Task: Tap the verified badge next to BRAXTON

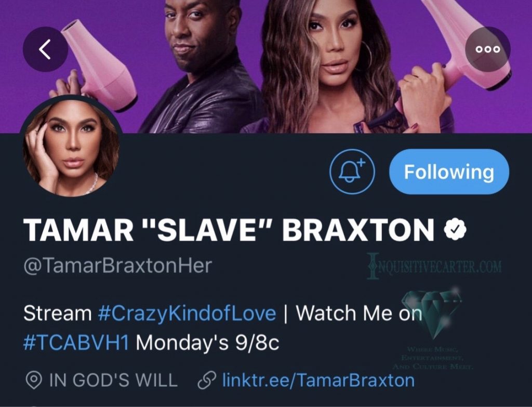Action: pos(455,230)
